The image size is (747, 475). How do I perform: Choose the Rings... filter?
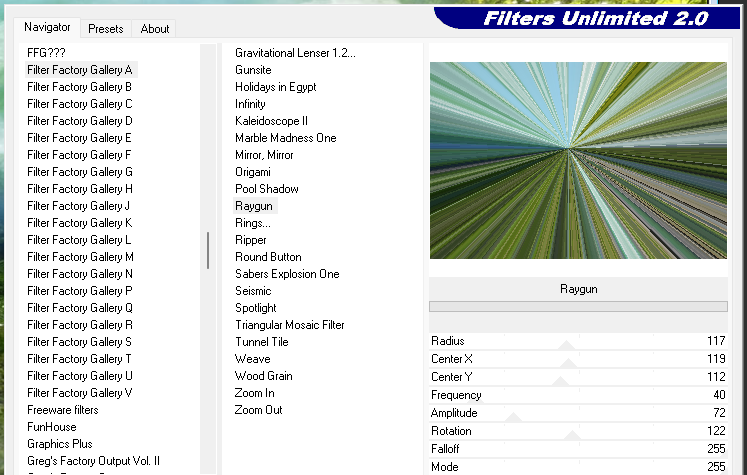tap(252, 223)
